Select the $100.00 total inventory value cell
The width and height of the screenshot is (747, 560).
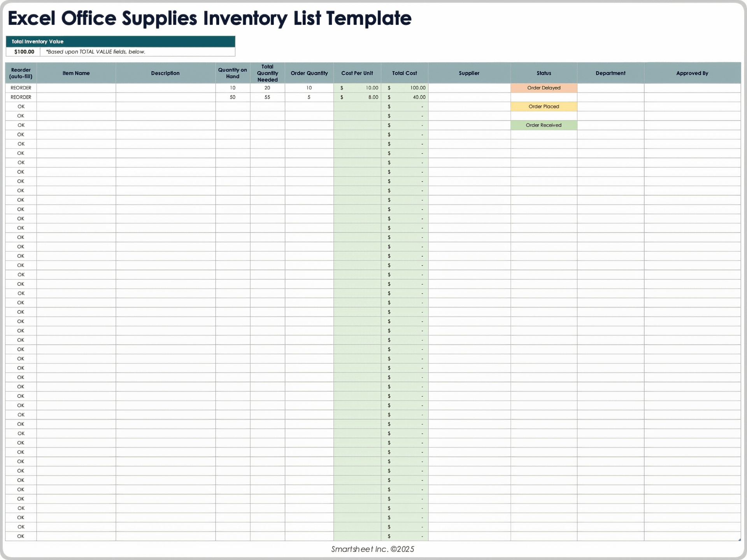(23, 51)
